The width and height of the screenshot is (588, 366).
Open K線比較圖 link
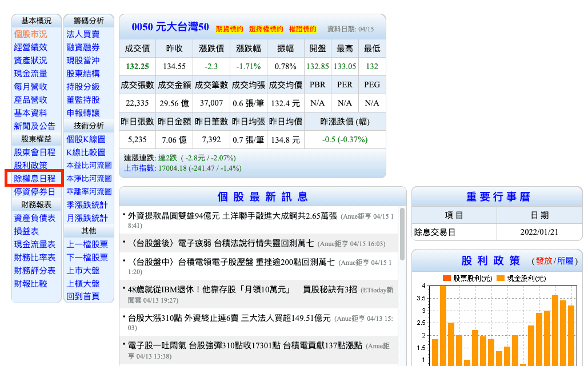point(86,152)
